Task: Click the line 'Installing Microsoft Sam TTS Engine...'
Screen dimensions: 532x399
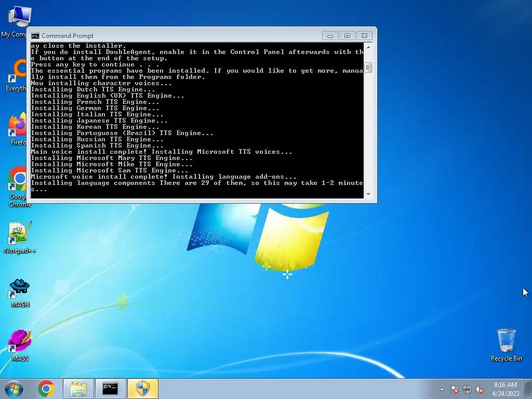Action: coord(110,170)
